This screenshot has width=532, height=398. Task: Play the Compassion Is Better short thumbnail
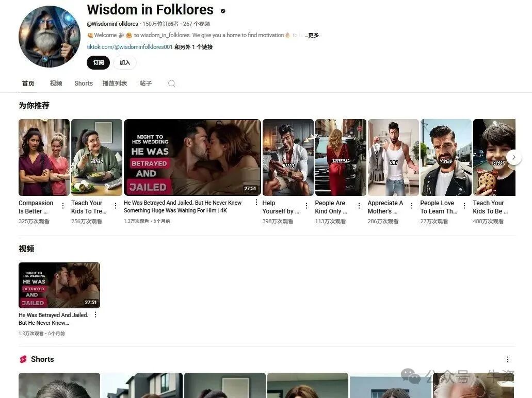point(44,157)
